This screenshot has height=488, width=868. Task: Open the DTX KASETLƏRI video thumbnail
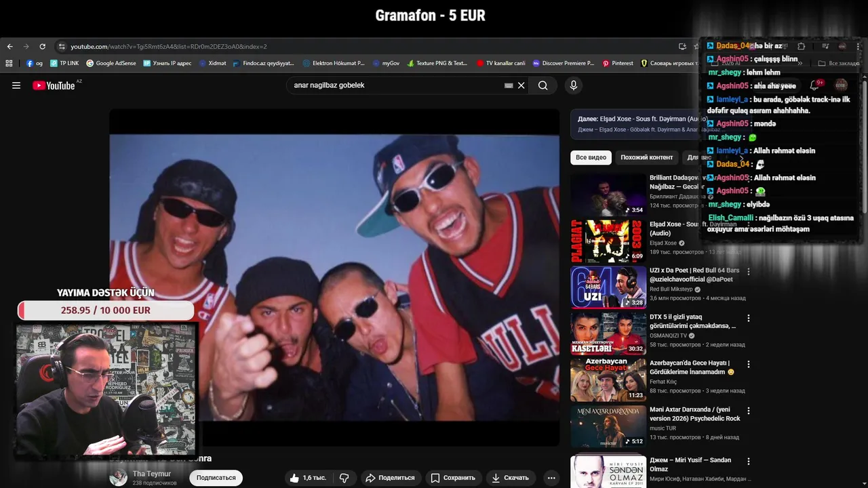(608, 333)
